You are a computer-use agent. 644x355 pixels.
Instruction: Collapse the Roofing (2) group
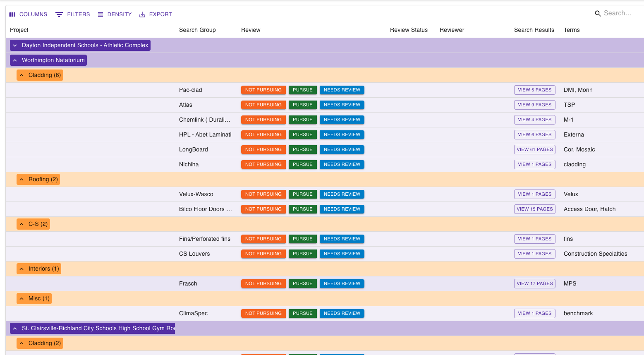pyautogui.click(x=22, y=180)
